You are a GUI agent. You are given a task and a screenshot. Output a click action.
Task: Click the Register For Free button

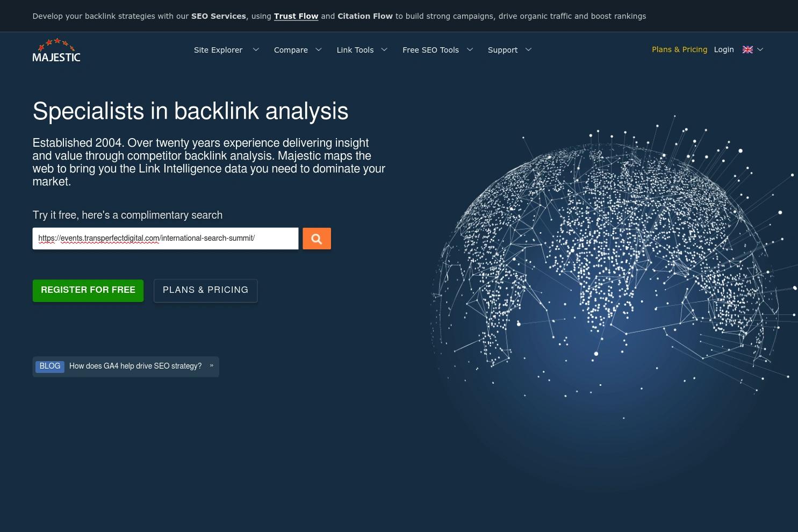point(88,290)
